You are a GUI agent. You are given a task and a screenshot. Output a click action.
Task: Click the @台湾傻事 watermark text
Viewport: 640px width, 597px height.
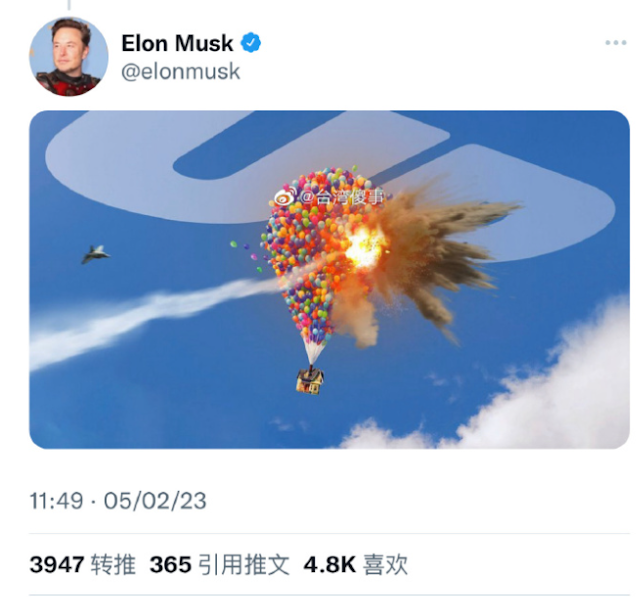tap(342, 198)
